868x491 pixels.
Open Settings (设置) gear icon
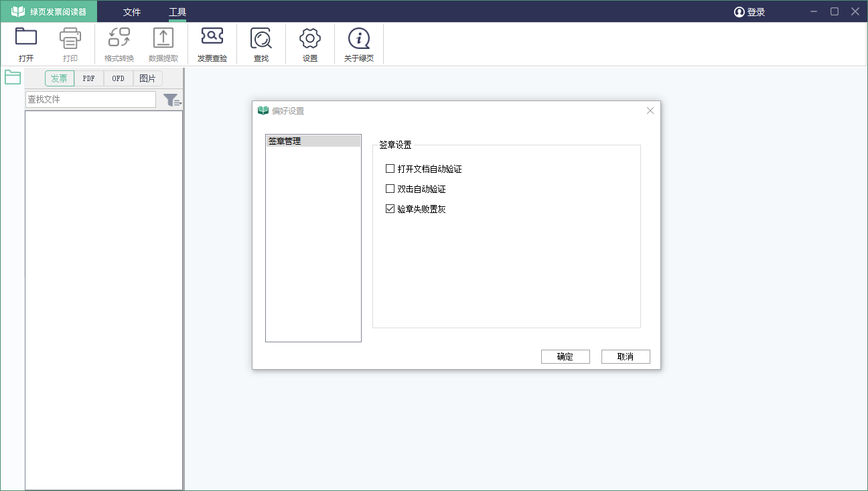point(310,38)
